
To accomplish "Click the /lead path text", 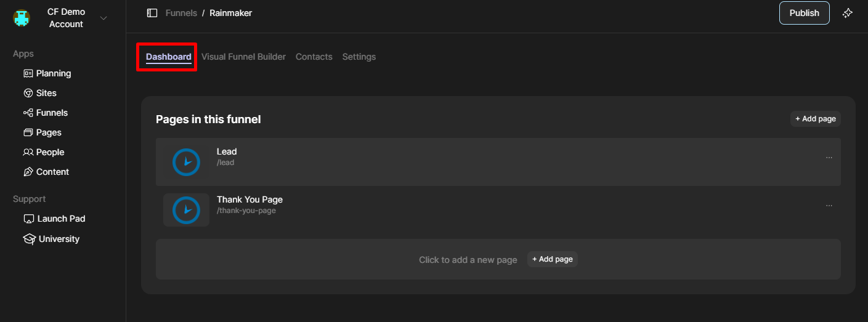I will (225, 163).
